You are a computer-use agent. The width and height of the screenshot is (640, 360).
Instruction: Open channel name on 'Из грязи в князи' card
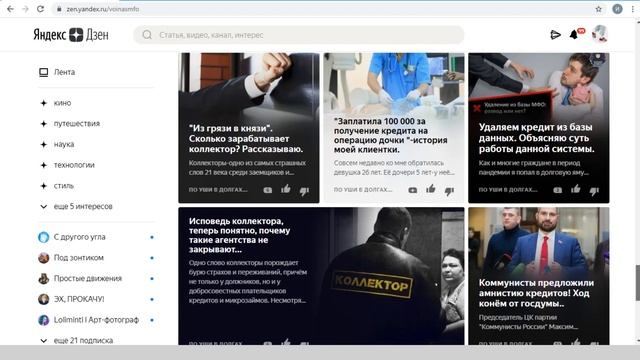click(218, 190)
